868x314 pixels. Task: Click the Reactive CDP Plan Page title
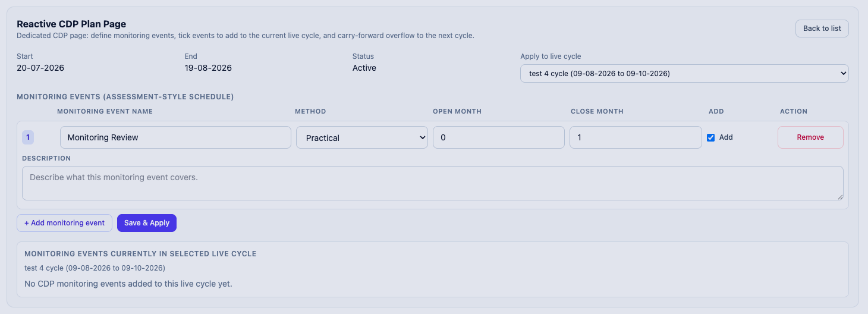71,24
